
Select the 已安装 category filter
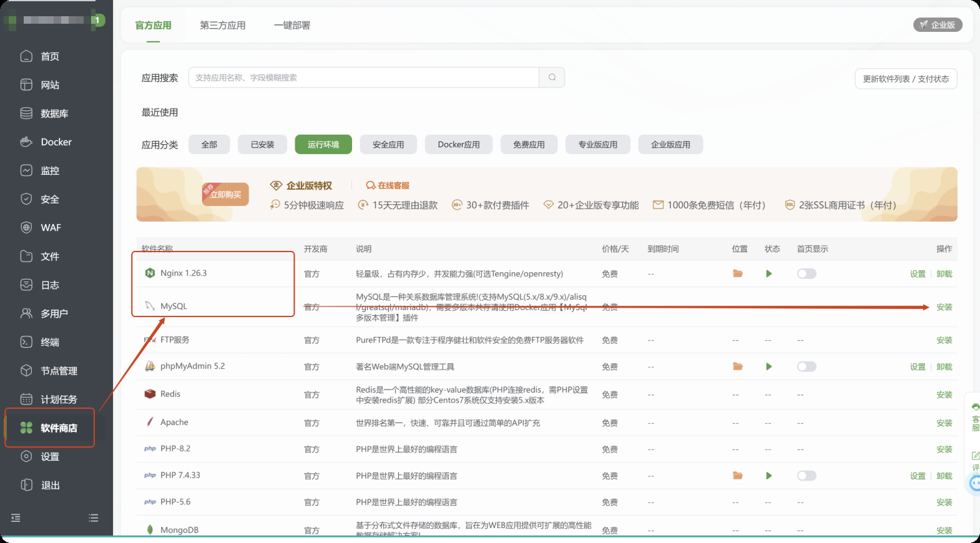(x=262, y=144)
